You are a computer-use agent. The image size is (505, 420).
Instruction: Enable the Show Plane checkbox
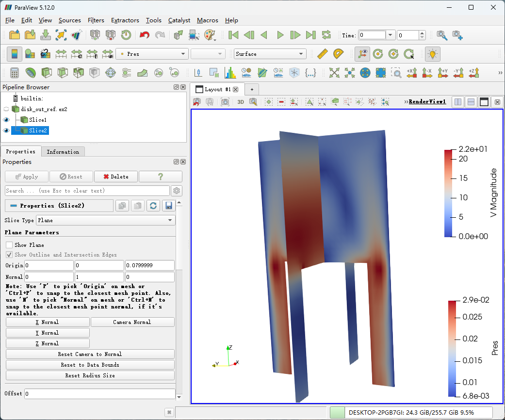[x=9, y=245]
